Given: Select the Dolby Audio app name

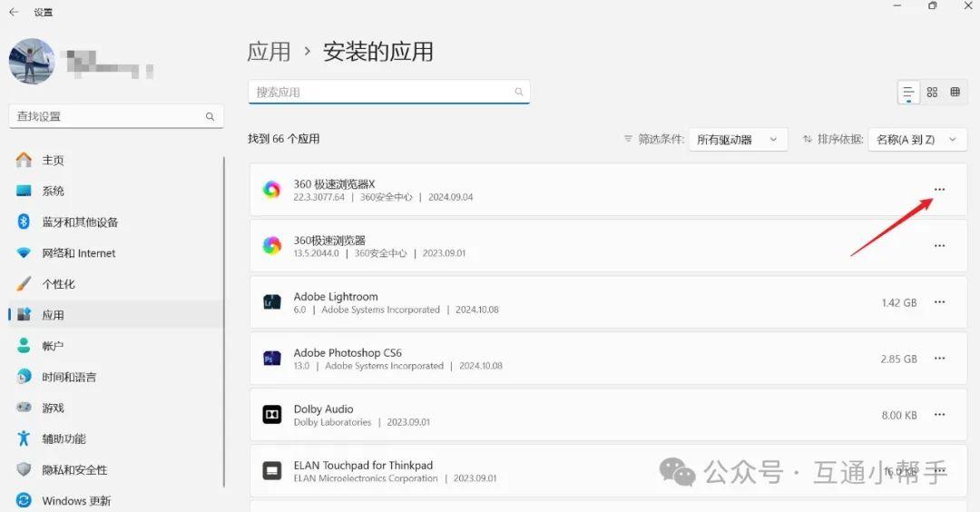Looking at the screenshot, I should 323,409.
